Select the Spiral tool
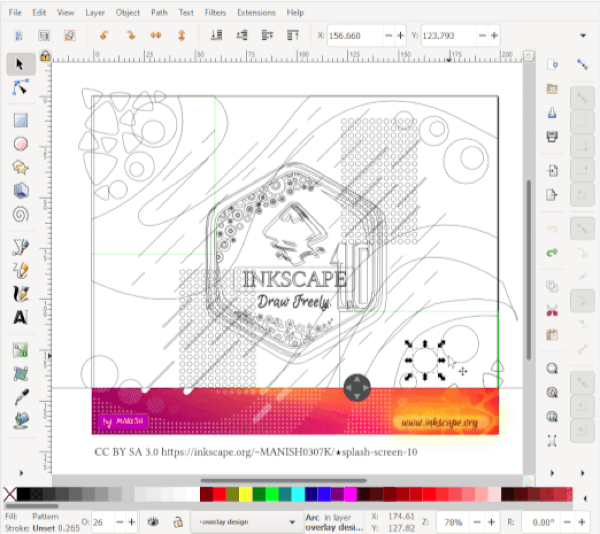Viewport: 600px width, 534px height. coord(20,214)
